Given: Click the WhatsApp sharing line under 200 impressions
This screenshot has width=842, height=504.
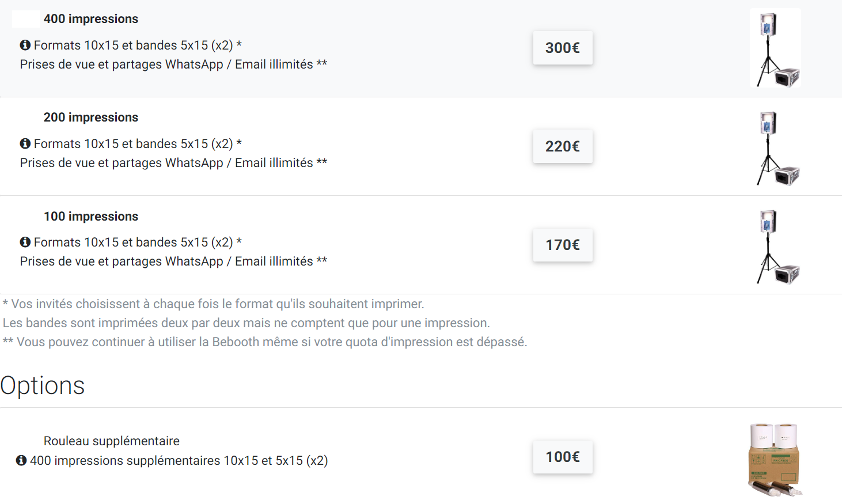Looking at the screenshot, I should (173, 163).
